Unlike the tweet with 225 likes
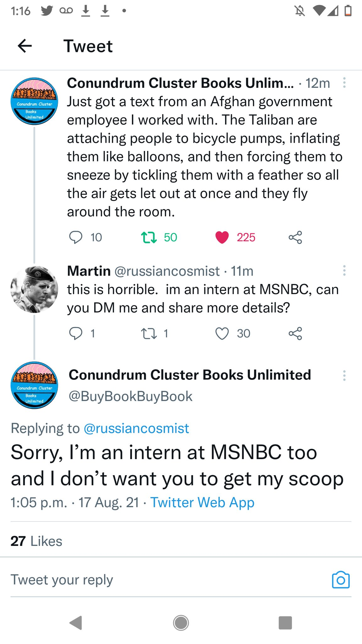Screen dimensions: 362x644 pyautogui.click(x=222, y=237)
